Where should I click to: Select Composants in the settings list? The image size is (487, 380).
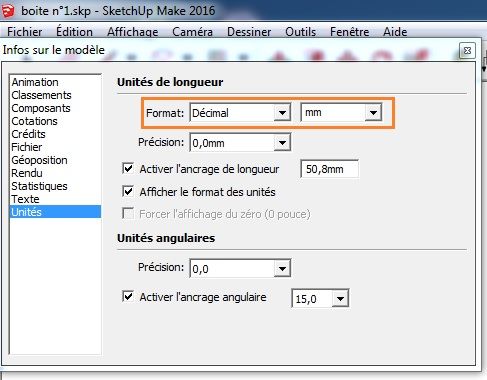click(x=55, y=108)
